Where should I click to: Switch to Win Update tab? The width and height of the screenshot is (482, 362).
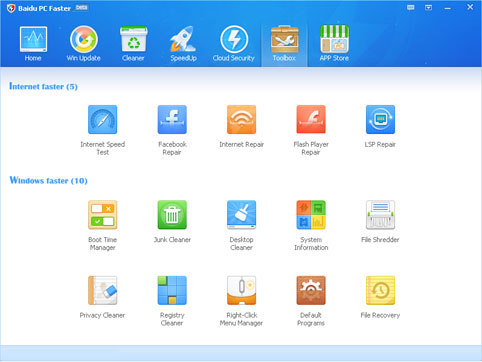[83, 44]
